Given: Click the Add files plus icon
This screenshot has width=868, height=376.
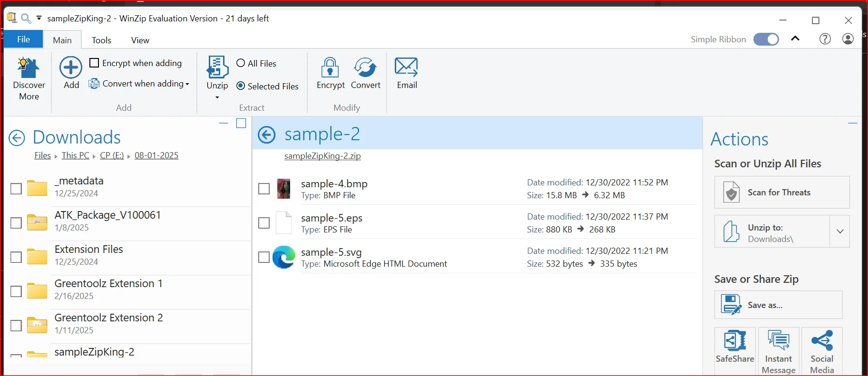Looking at the screenshot, I should 71,67.
